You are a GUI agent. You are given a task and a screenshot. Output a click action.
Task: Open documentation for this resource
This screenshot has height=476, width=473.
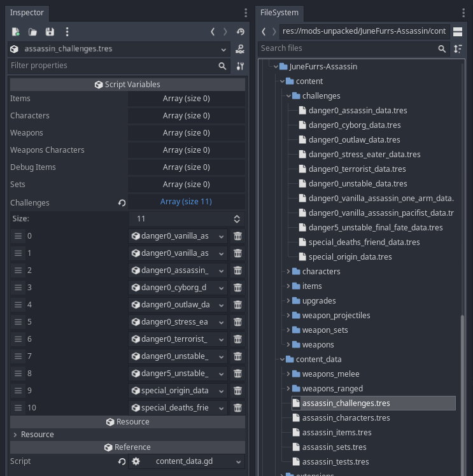240,49
